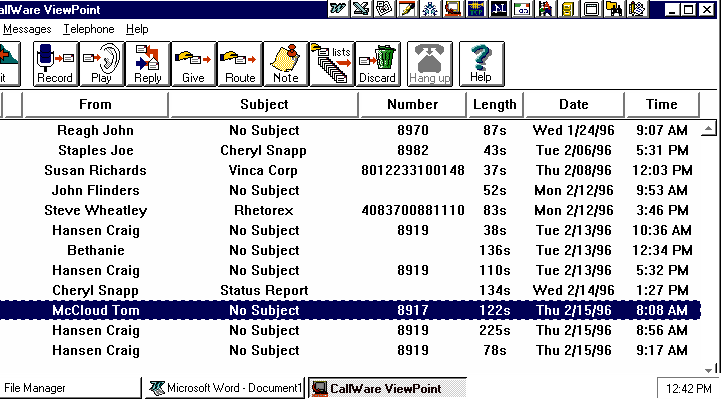
Task: Click the paint palette shortcut icon
Action: click(637, 9)
